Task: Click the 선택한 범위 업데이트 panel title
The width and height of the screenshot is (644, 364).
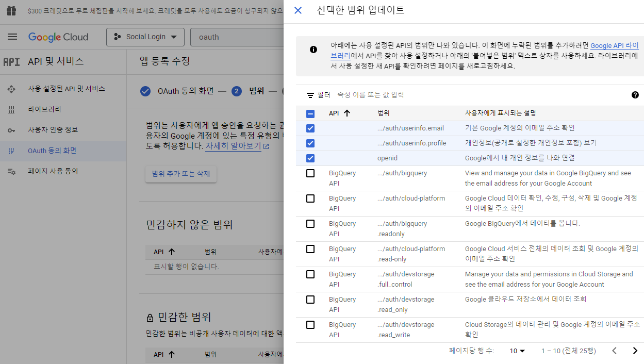Action: [360, 10]
